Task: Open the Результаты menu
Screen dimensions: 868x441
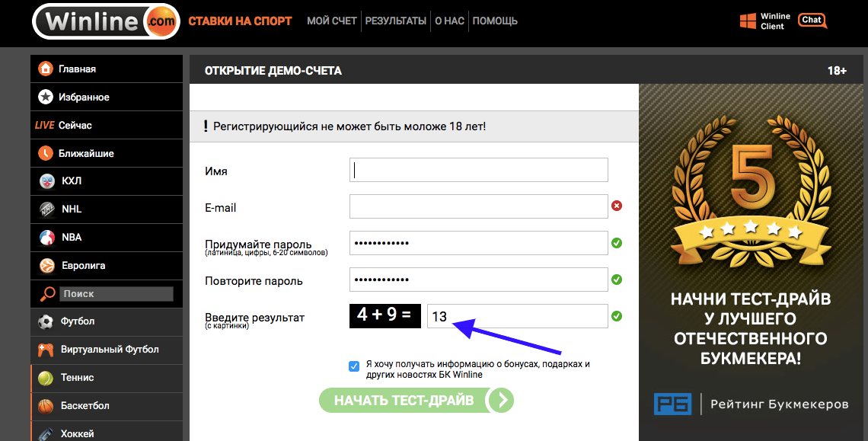Action: tap(396, 21)
